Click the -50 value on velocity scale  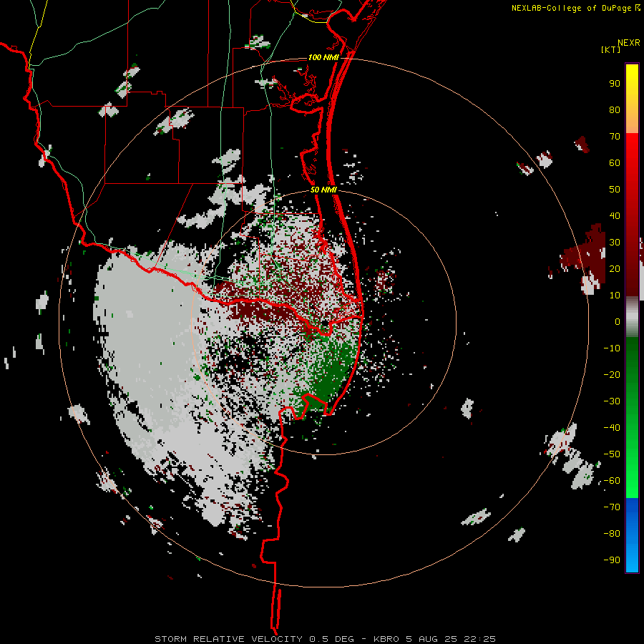(x=612, y=454)
